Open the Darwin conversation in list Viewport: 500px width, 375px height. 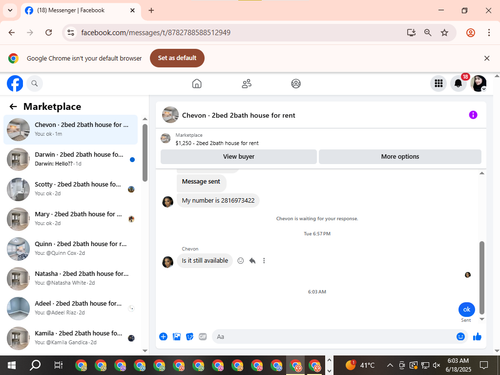click(70, 159)
